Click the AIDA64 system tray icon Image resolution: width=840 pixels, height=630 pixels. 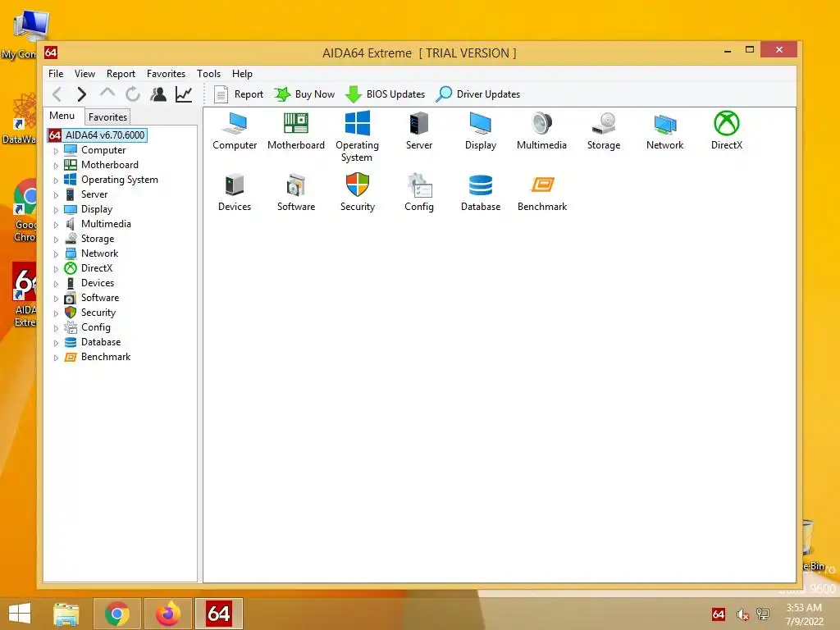click(x=719, y=614)
